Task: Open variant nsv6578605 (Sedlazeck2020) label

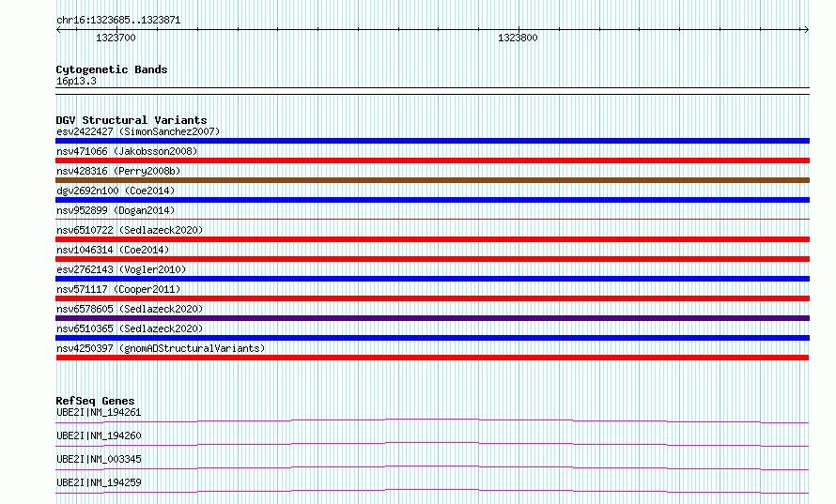Action: pyautogui.click(x=130, y=309)
